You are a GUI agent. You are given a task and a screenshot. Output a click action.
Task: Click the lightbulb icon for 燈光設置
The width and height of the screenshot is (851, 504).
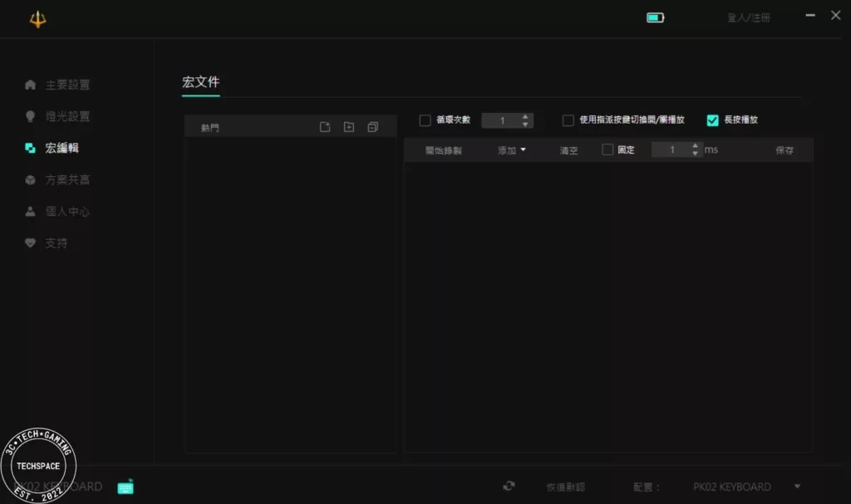(x=31, y=116)
